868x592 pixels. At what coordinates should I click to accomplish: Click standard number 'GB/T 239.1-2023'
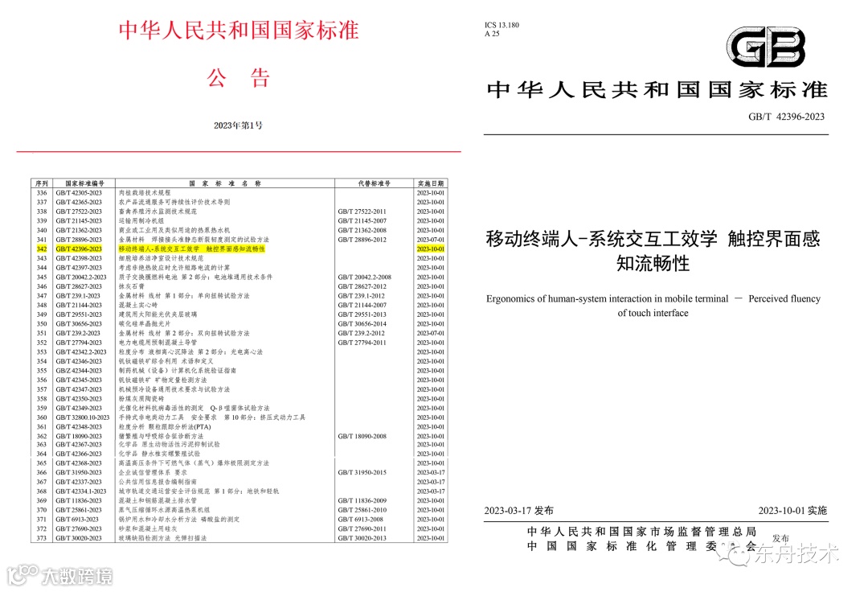tap(77, 296)
